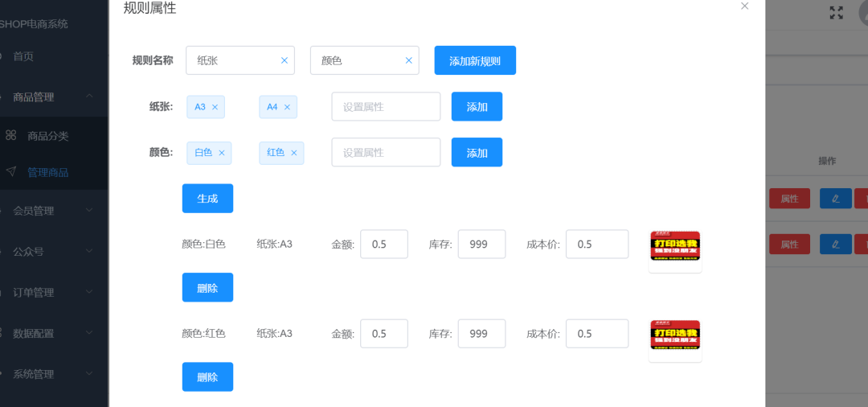Toggle fullscreen with the expand icon
Image resolution: width=868 pixels, height=407 pixels.
coord(837,13)
